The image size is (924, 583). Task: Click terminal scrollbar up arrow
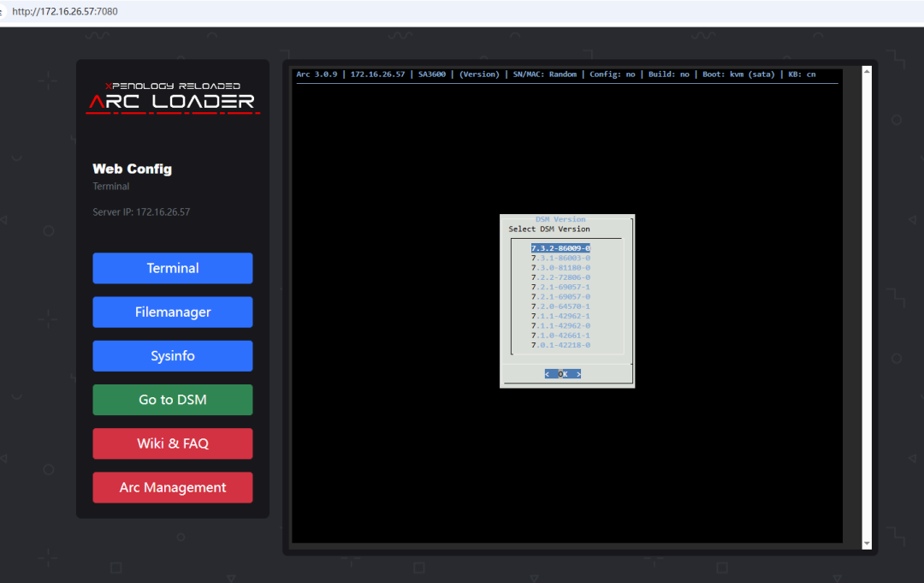(867, 71)
